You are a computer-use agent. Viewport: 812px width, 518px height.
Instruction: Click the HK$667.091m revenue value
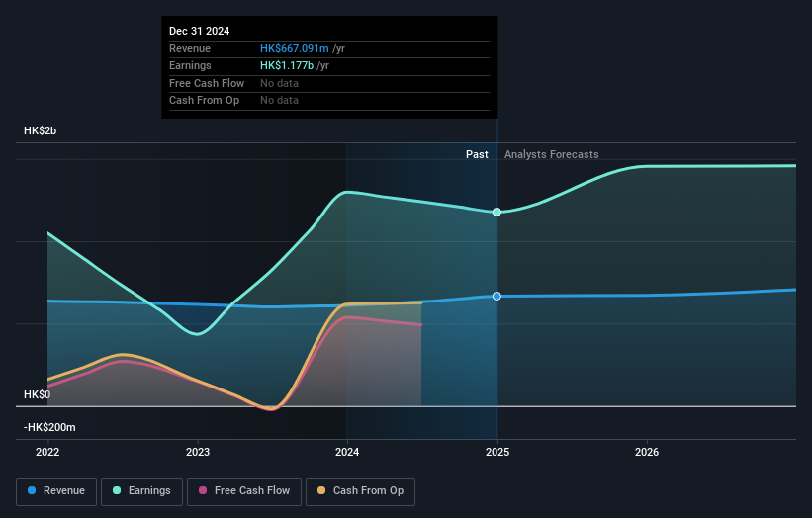(x=294, y=48)
